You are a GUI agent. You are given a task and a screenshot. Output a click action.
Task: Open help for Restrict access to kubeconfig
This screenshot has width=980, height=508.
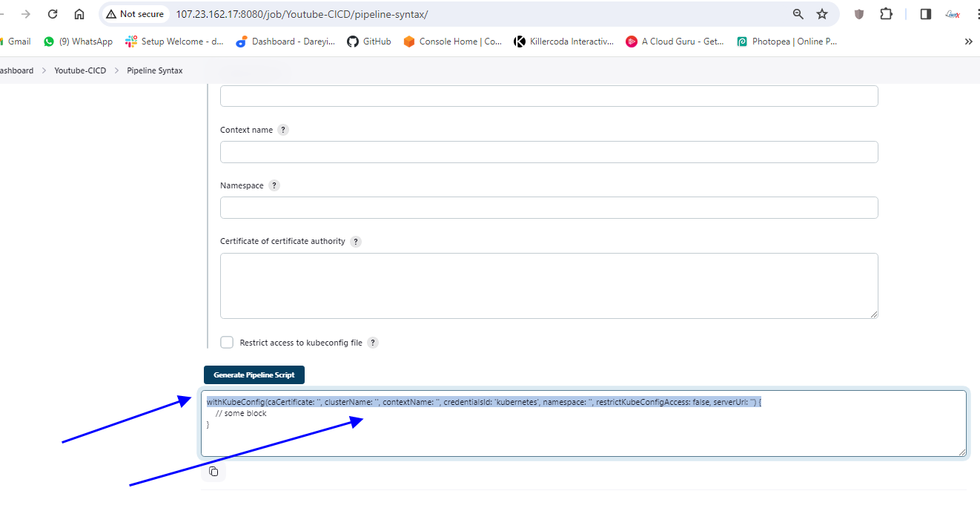point(373,343)
